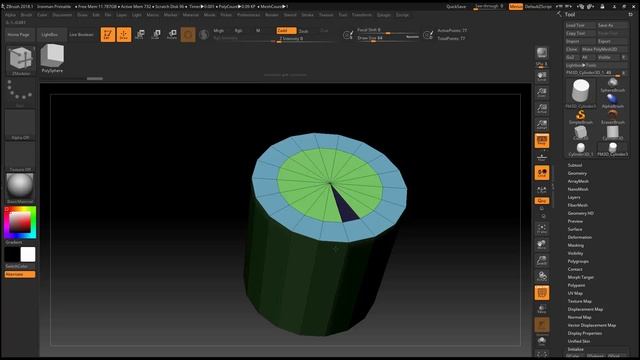Adjust the See-through slider
The width and height of the screenshot is (640, 360).
pos(489,7)
